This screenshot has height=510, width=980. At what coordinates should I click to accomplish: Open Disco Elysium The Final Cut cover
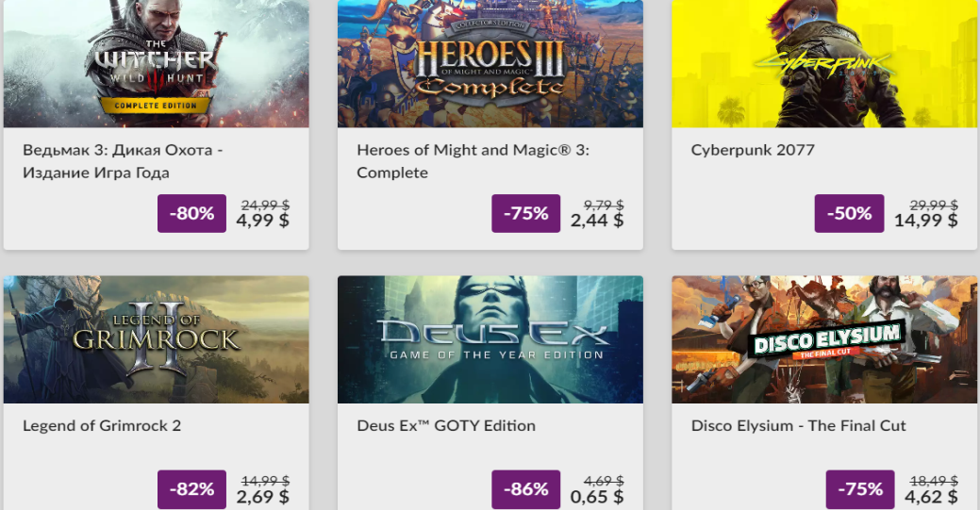click(x=824, y=339)
